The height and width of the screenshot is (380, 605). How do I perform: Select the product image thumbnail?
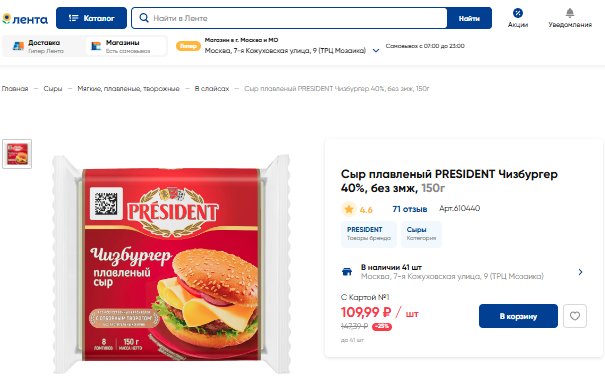(x=17, y=154)
